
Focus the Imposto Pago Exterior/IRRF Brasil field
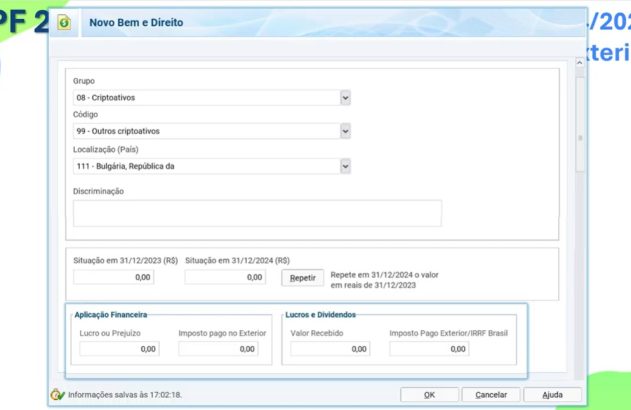pos(429,349)
